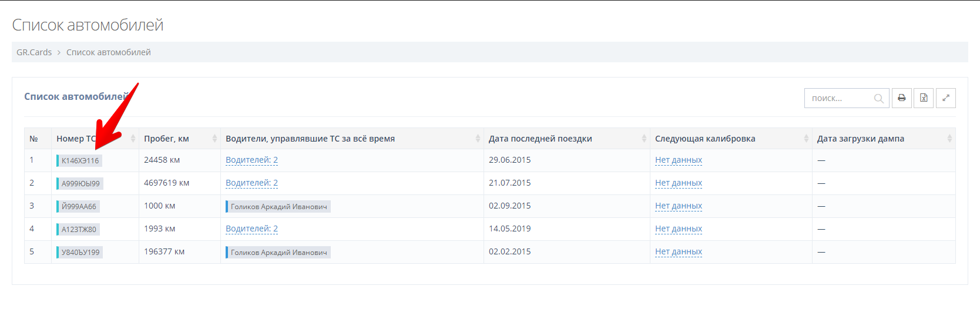Image resolution: width=980 pixels, height=309 pixels.
Task: Show drivers list for first vehicle
Action: tap(251, 160)
